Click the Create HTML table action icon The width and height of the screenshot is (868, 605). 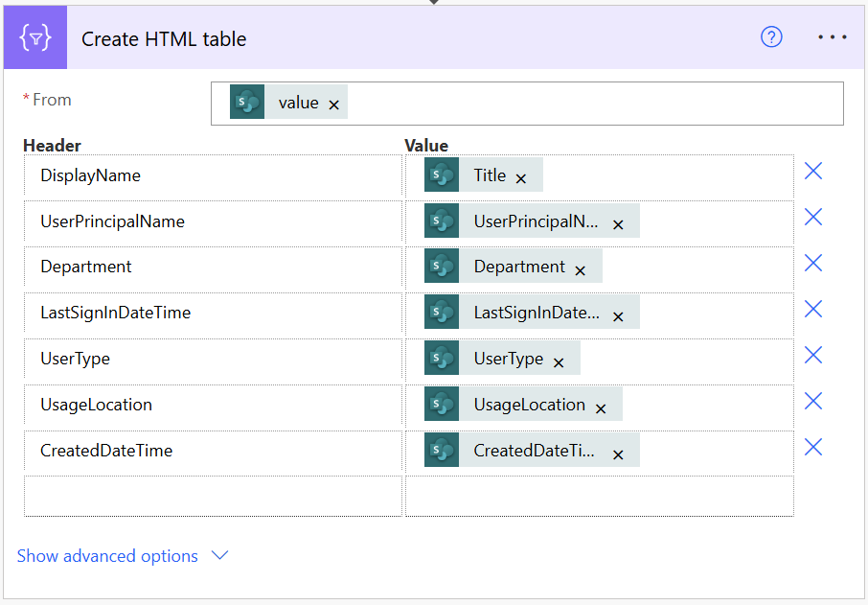[34, 38]
